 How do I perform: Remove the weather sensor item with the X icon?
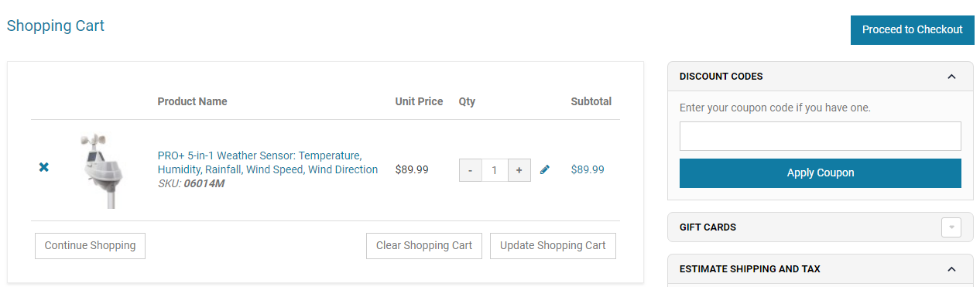point(44,167)
